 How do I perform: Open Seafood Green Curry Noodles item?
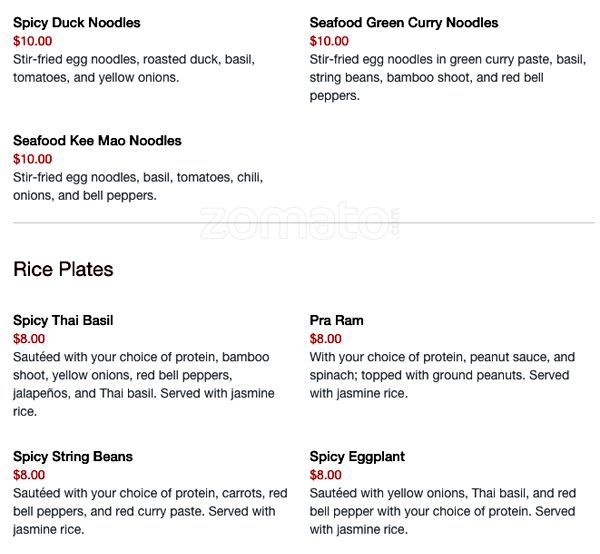(404, 23)
